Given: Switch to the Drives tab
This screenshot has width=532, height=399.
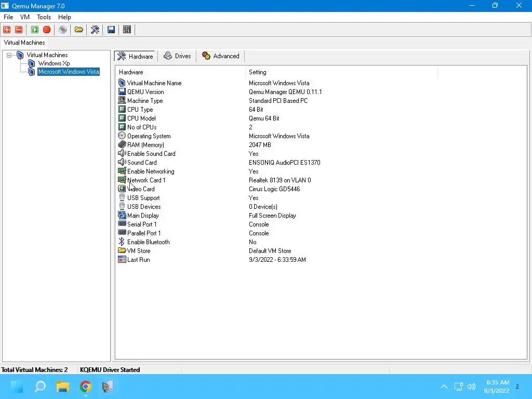Looking at the screenshot, I should [x=177, y=56].
